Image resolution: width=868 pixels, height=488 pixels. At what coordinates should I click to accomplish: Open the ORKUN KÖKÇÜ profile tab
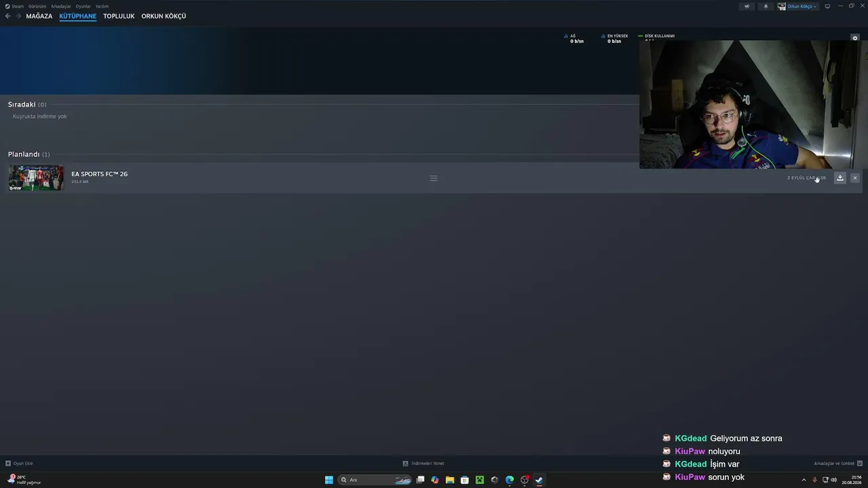click(x=163, y=16)
